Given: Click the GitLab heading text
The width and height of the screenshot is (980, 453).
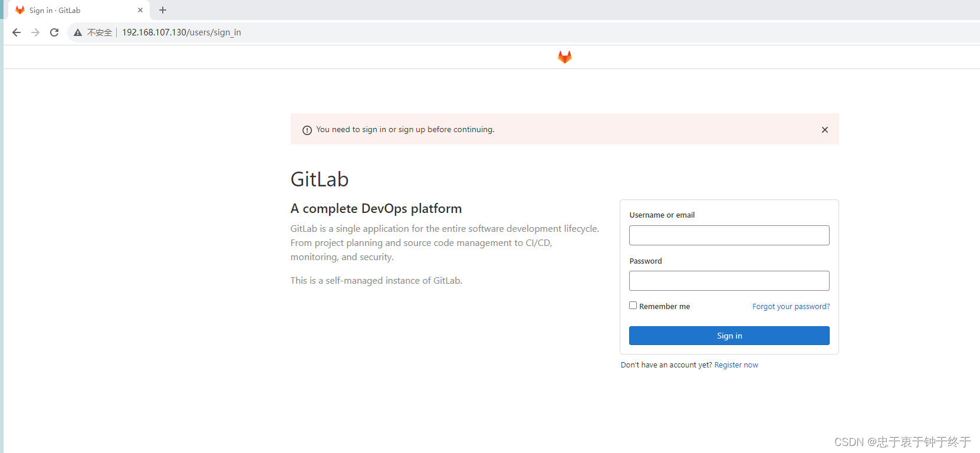Looking at the screenshot, I should click(x=320, y=179).
